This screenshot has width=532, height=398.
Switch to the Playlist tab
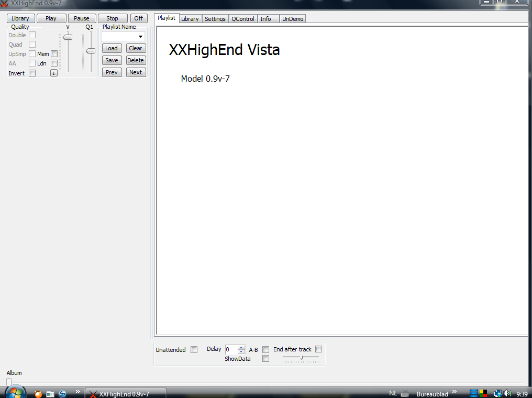click(x=167, y=18)
